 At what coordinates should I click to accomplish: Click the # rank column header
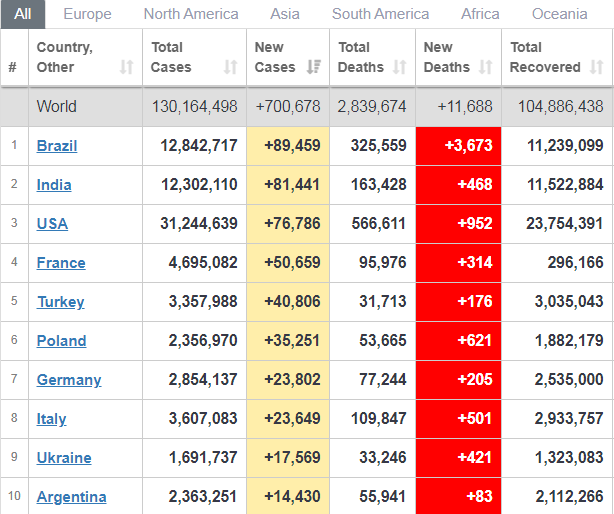[x=13, y=67]
